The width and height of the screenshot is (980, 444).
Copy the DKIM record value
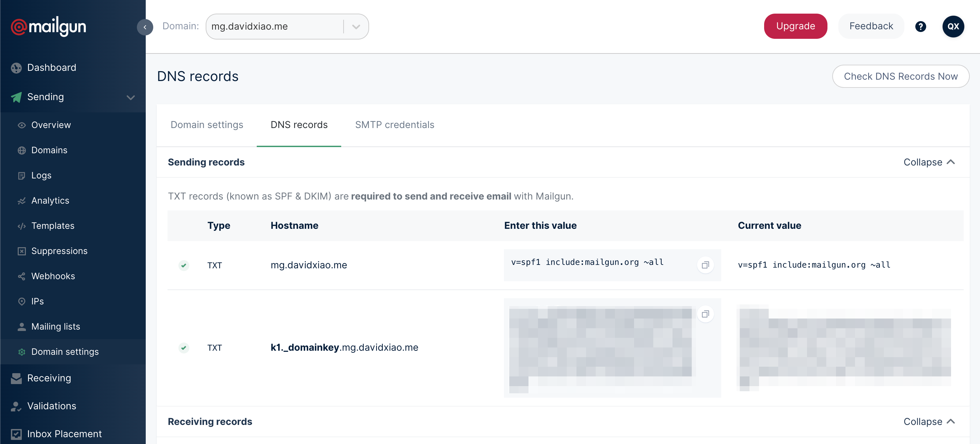705,314
